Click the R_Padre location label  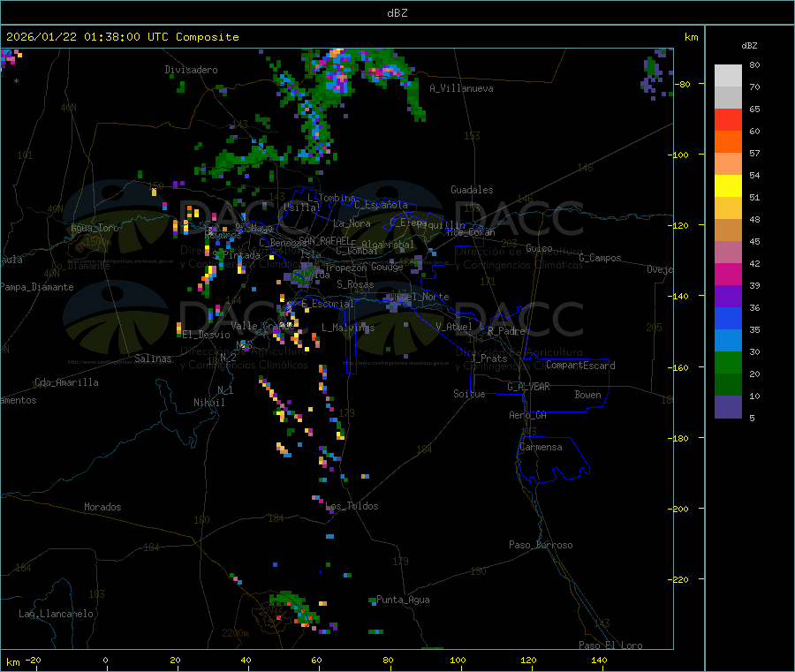(506, 331)
